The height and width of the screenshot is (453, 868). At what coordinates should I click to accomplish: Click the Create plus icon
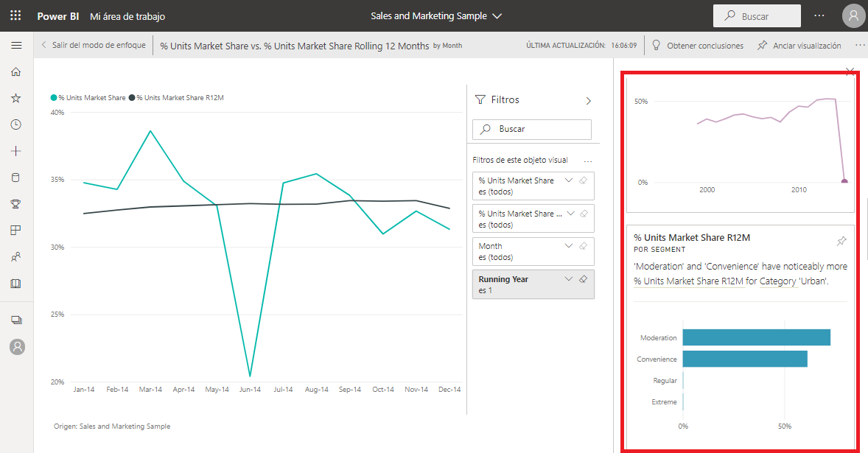pos(15,151)
